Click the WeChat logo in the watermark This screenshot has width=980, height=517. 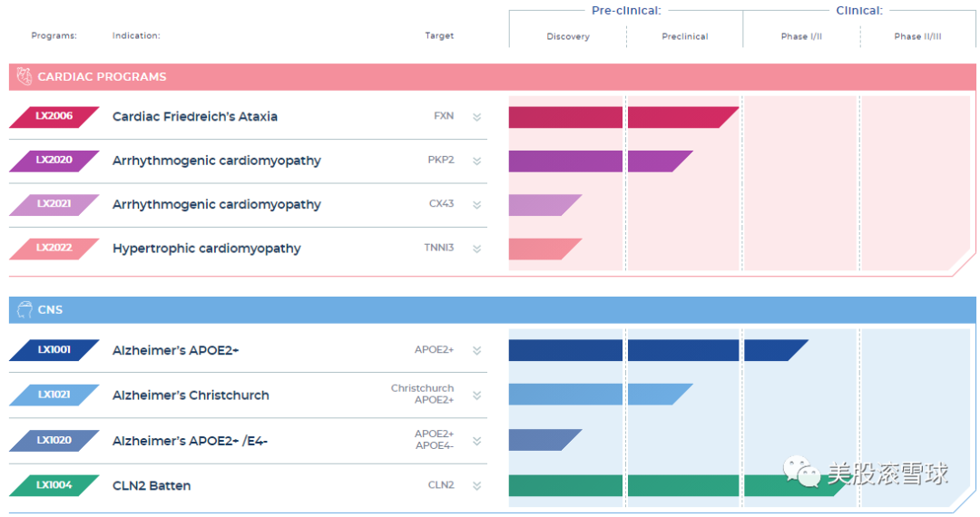[801, 471]
